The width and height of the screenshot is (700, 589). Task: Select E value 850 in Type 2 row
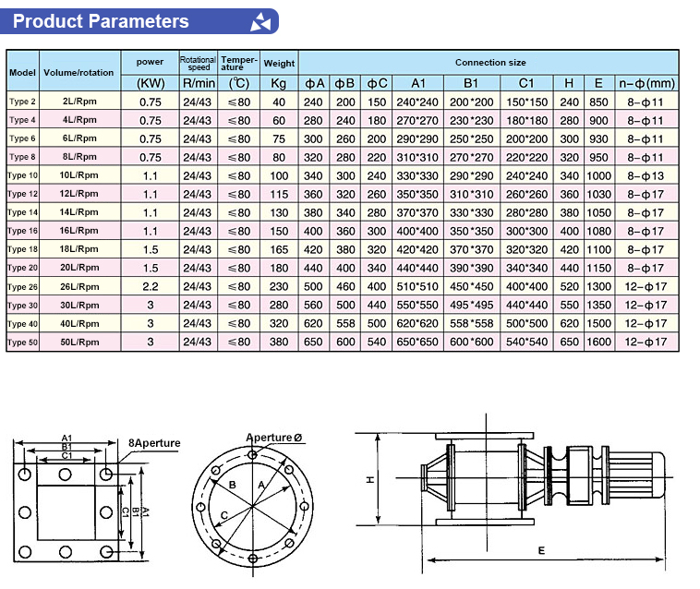(x=598, y=102)
